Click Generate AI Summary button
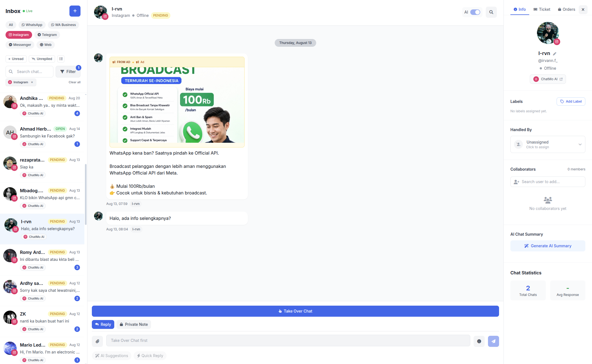The height and width of the screenshot is (364, 592). (548, 246)
